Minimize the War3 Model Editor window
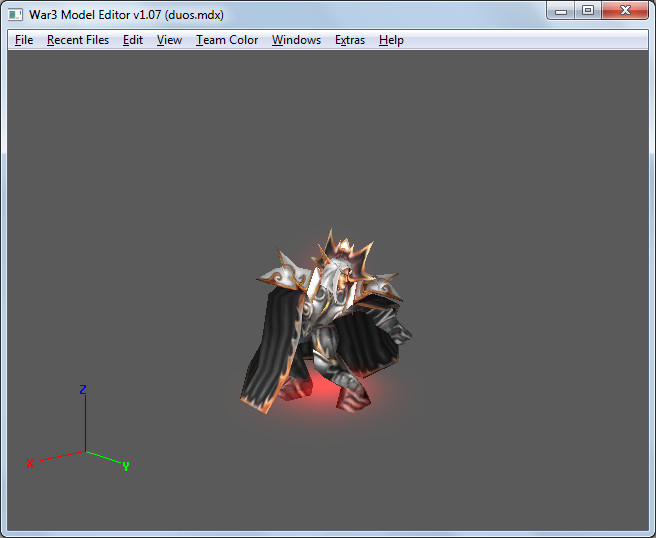Screen dimensions: 656x538 (x=561, y=11)
